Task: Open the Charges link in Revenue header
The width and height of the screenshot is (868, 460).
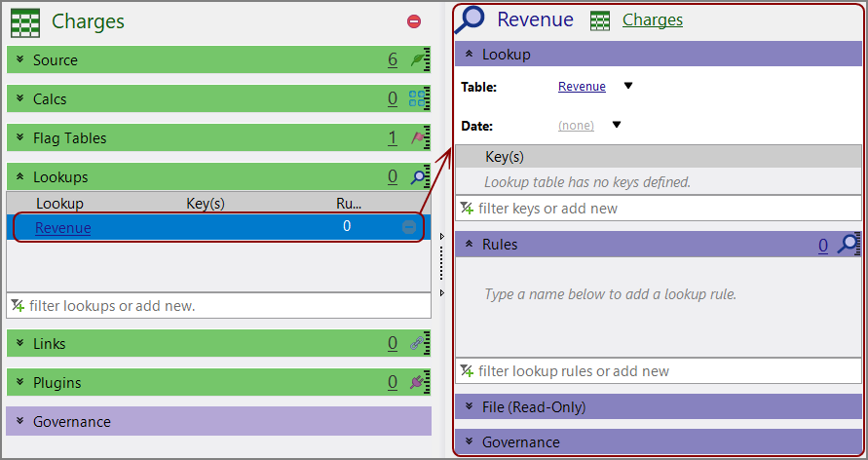Action: [x=653, y=19]
